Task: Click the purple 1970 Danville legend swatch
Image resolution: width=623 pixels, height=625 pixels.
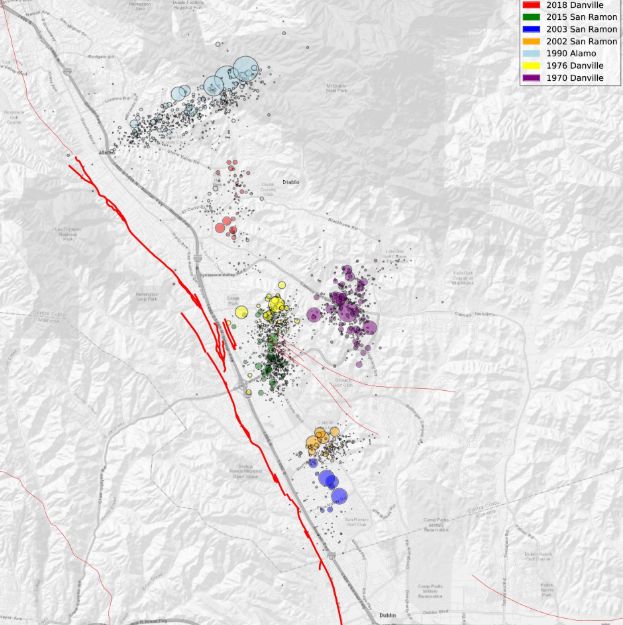Action: (528, 80)
